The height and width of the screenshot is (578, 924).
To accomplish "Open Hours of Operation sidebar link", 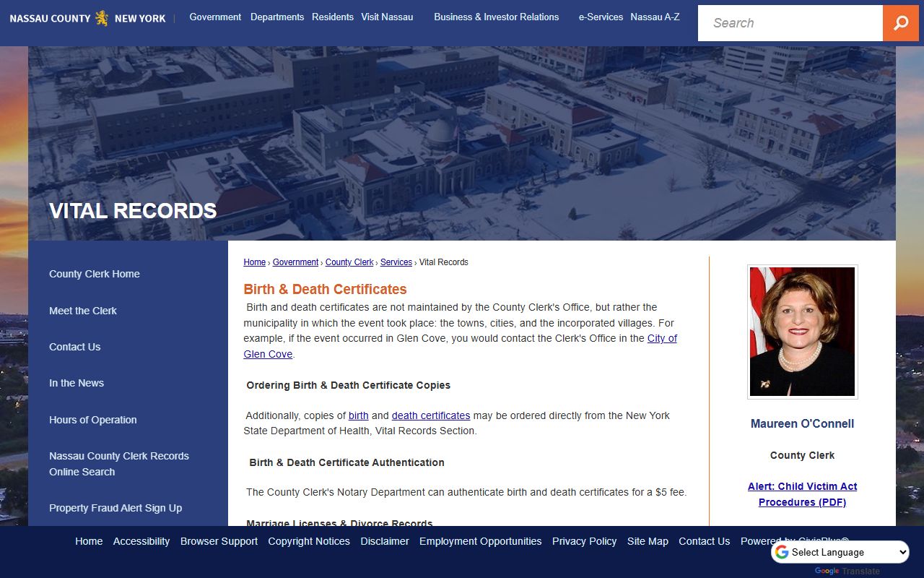I will [x=93, y=420].
